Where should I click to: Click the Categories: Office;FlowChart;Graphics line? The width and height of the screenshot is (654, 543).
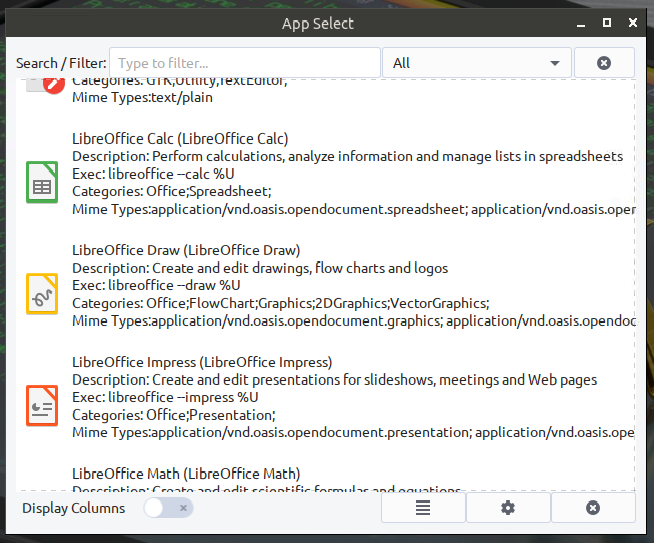pyautogui.click(x=281, y=303)
